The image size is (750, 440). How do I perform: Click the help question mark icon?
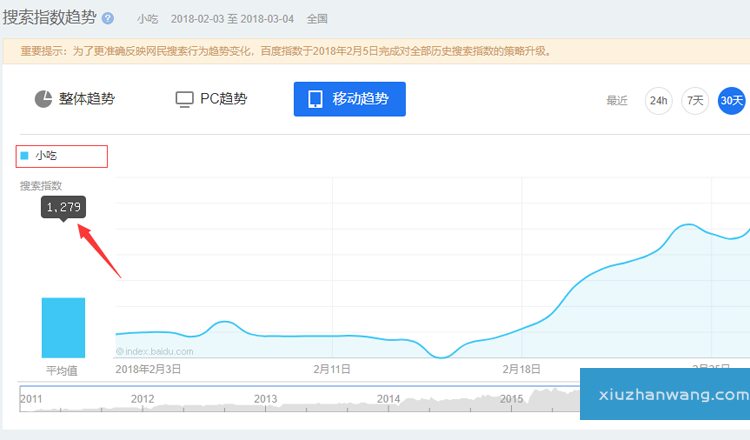(108, 18)
